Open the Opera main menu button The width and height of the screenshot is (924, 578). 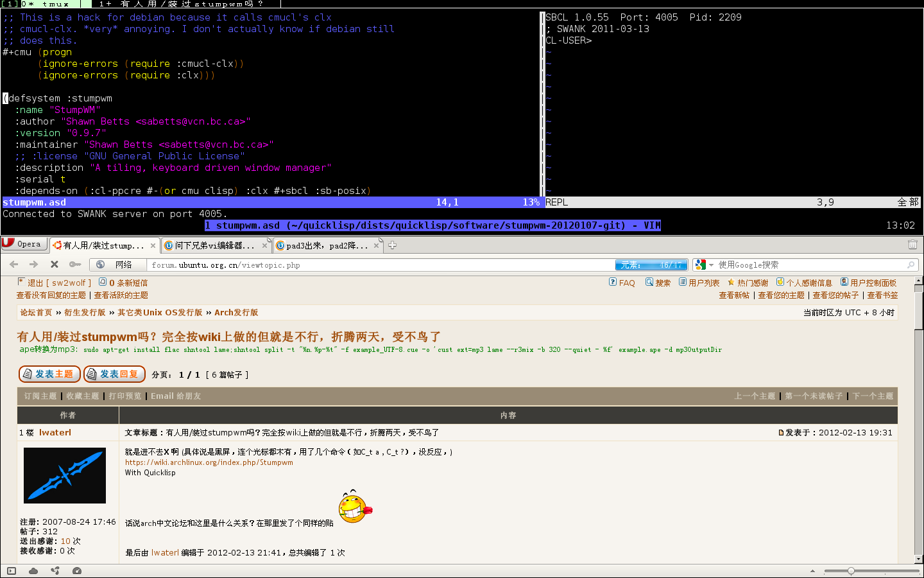pos(24,244)
